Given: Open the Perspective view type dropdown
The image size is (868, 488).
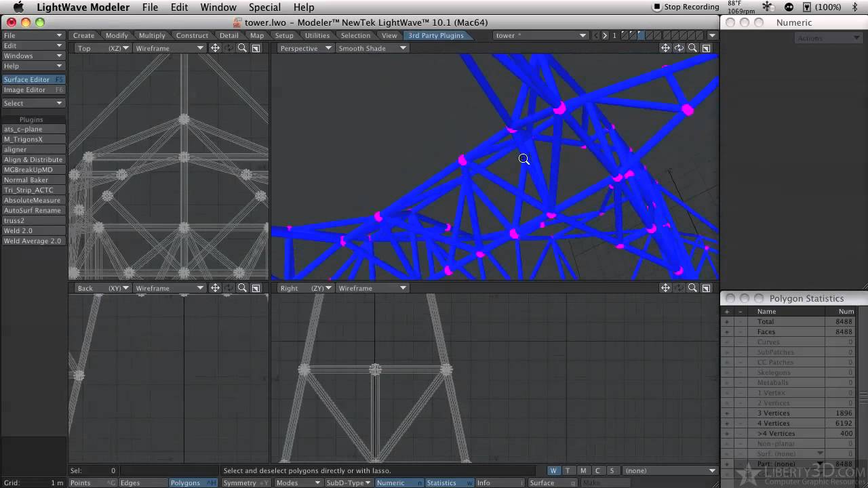Looking at the screenshot, I should pyautogui.click(x=306, y=48).
